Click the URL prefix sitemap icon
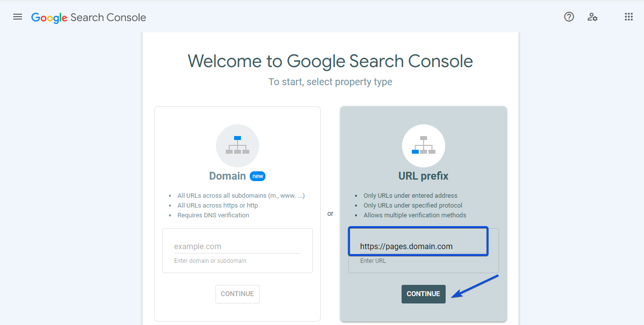The height and width of the screenshot is (325, 644). [x=424, y=146]
